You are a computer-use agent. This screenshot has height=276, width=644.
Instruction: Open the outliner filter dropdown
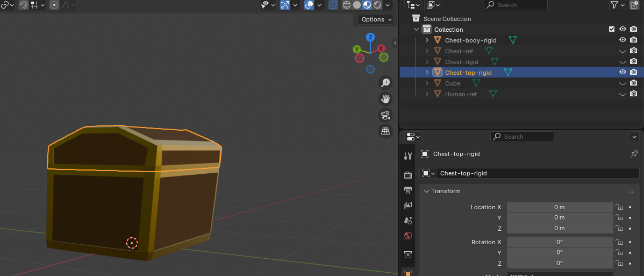pos(617,5)
